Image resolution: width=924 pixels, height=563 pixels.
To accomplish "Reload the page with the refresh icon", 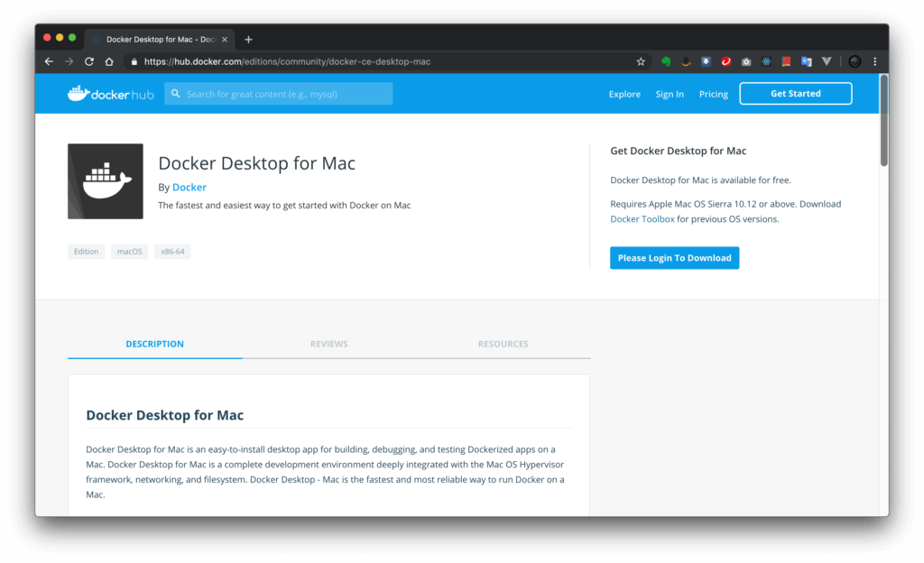I will pyautogui.click(x=89, y=61).
